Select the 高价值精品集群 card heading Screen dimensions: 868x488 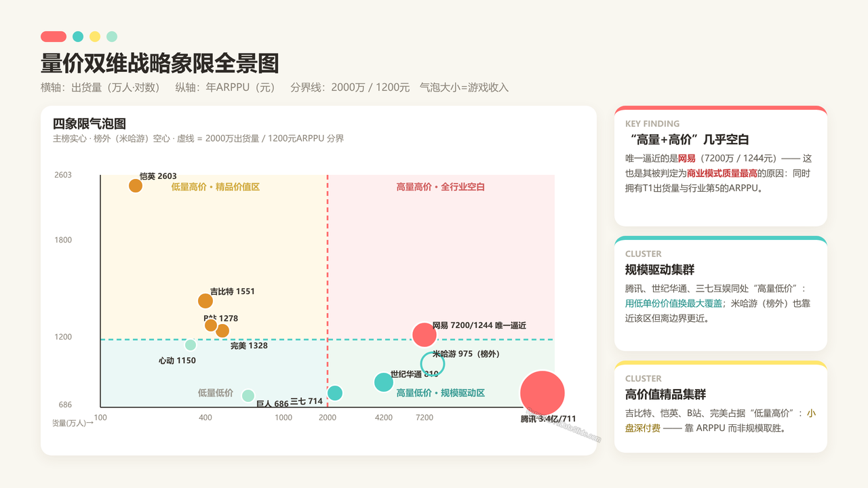pyautogui.click(x=666, y=394)
